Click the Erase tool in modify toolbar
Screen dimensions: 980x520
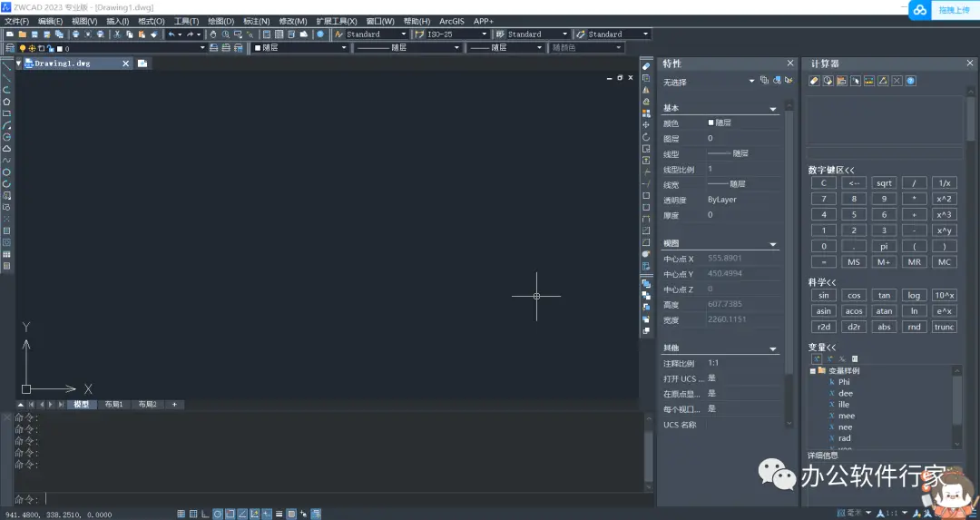pos(646,66)
